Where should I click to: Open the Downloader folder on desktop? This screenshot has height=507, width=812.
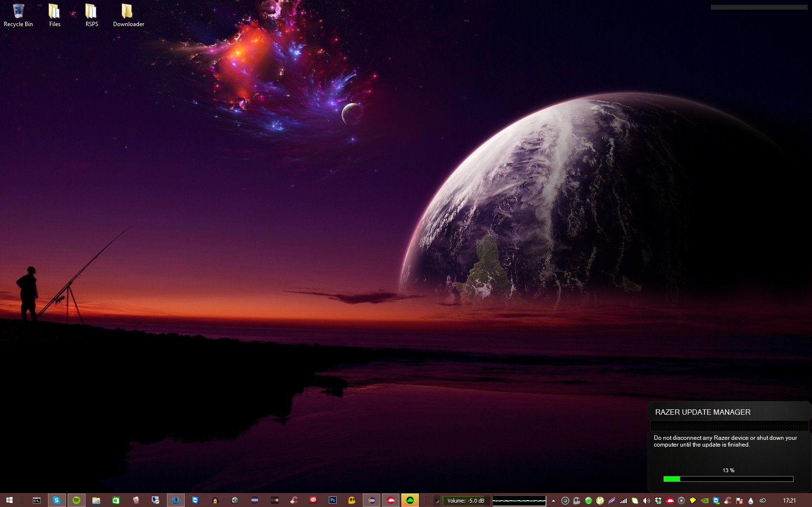click(128, 15)
